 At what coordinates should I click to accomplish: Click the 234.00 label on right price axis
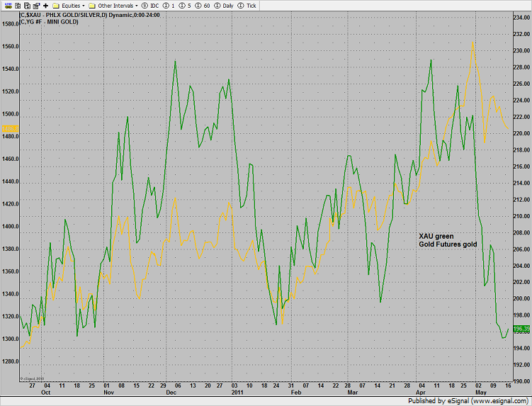click(x=521, y=18)
